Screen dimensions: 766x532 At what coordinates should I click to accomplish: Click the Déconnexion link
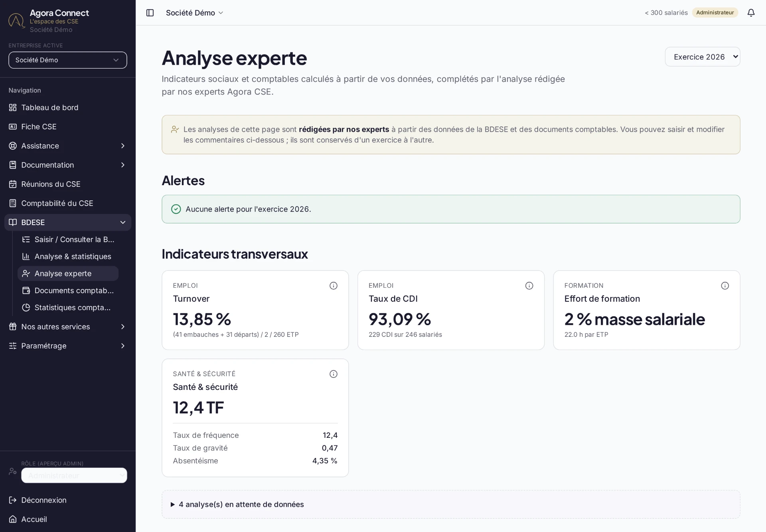[68, 500]
